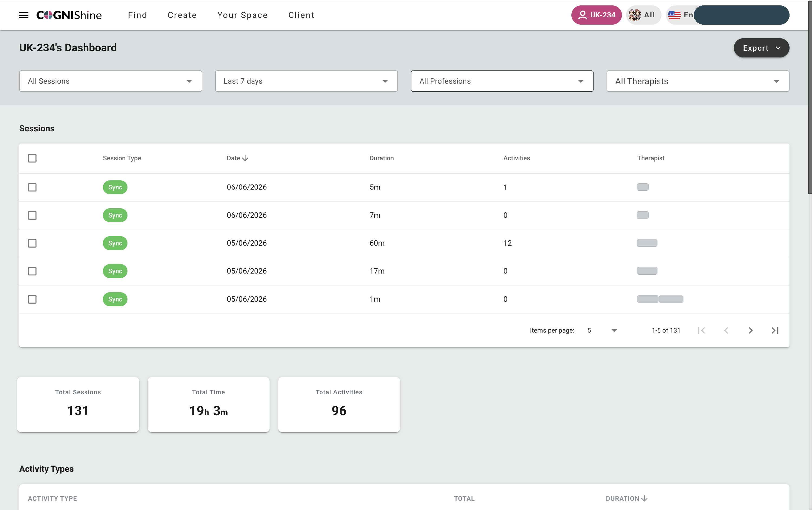Open the Client menu

pos(301,15)
